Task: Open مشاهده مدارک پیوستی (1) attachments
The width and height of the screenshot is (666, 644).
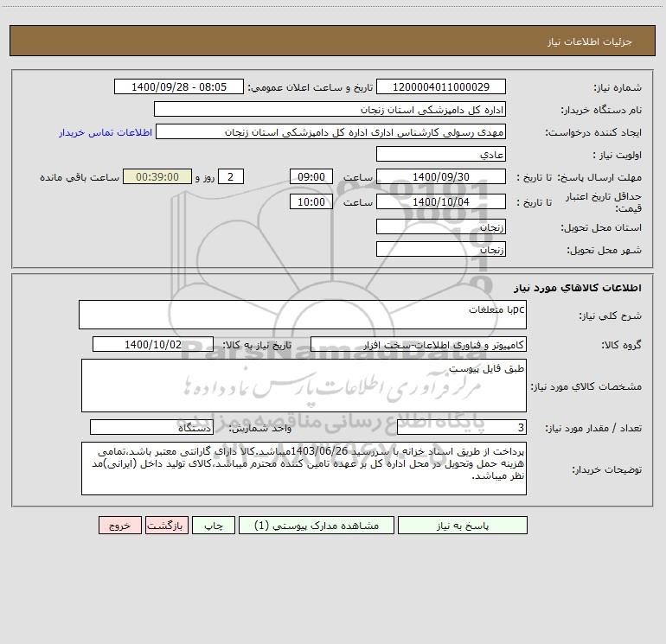Action: (x=317, y=525)
